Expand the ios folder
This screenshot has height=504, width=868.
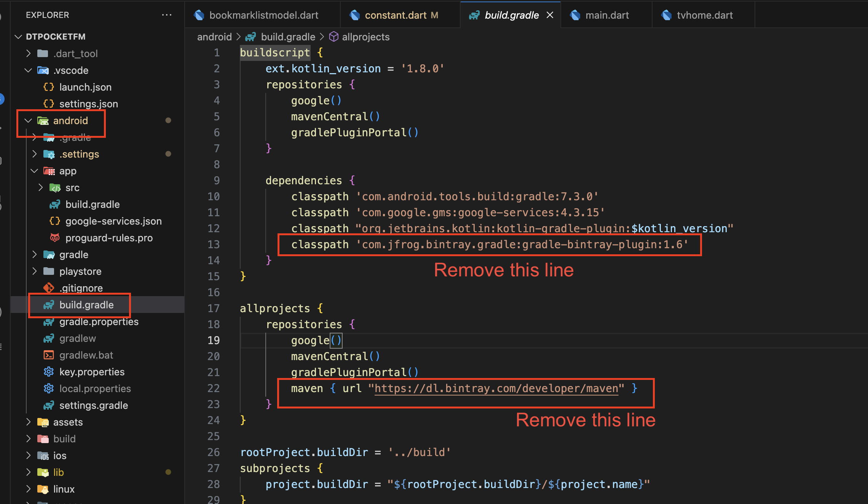(x=28, y=456)
